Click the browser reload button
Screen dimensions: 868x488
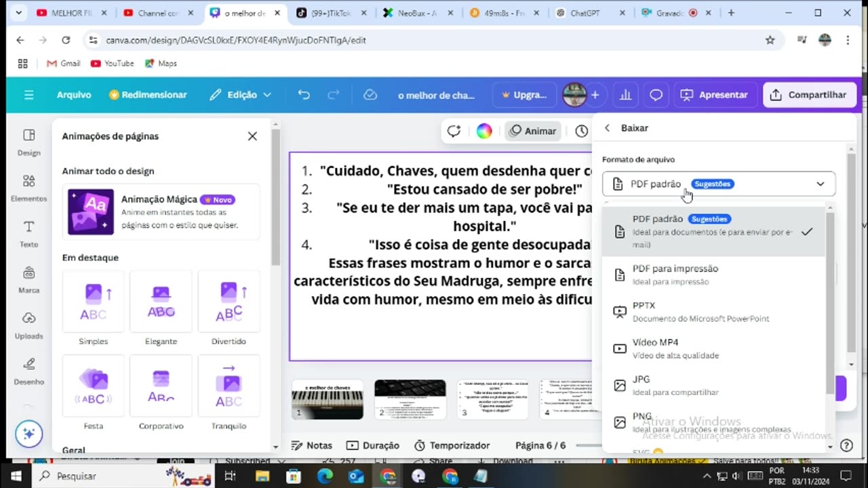coord(66,40)
